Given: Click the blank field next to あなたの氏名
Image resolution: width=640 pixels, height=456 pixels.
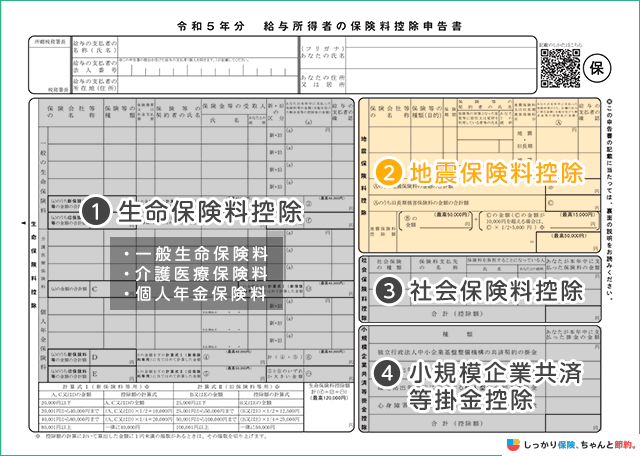Looking at the screenshot, I should [x=441, y=57].
